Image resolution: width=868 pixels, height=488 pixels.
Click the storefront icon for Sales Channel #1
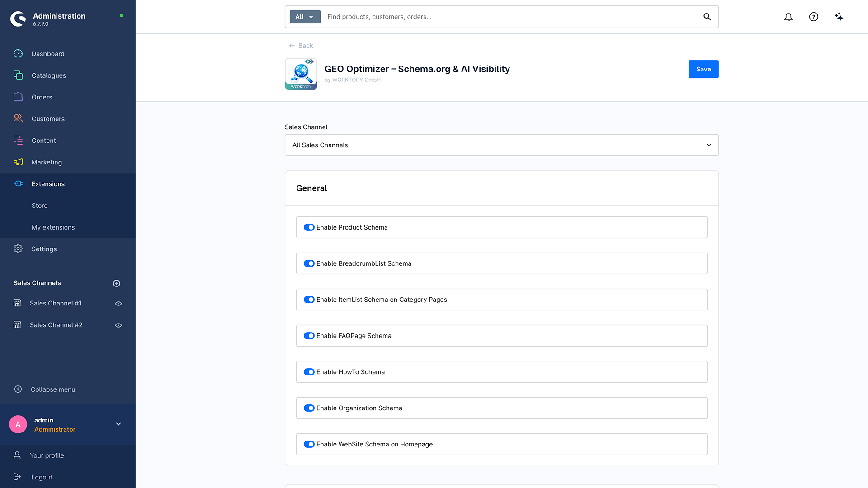click(17, 303)
